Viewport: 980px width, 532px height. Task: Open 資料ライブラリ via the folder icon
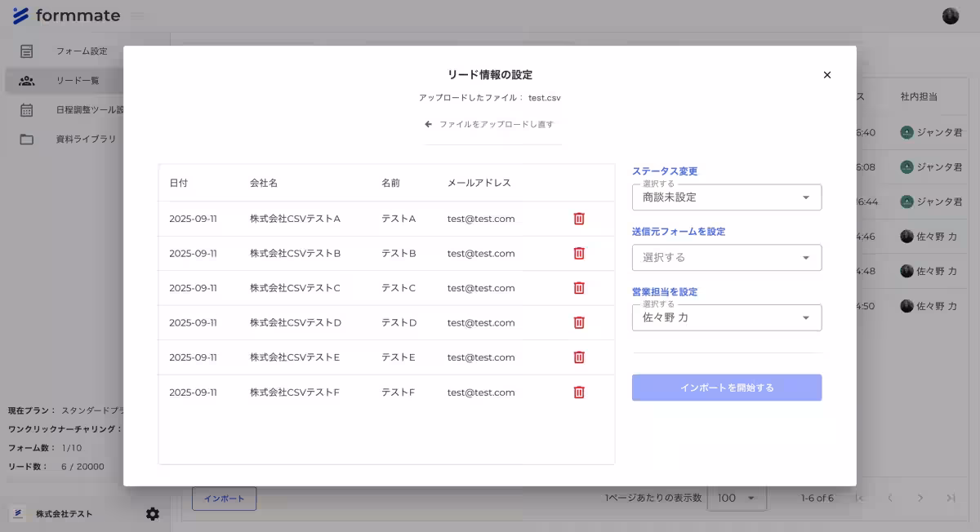click(26, 139)
